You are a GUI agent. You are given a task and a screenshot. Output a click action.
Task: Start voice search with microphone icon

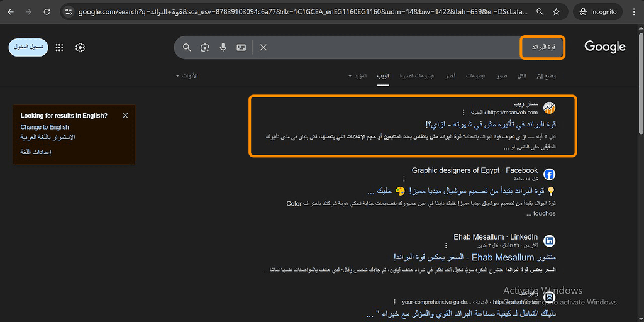(223, 48)
